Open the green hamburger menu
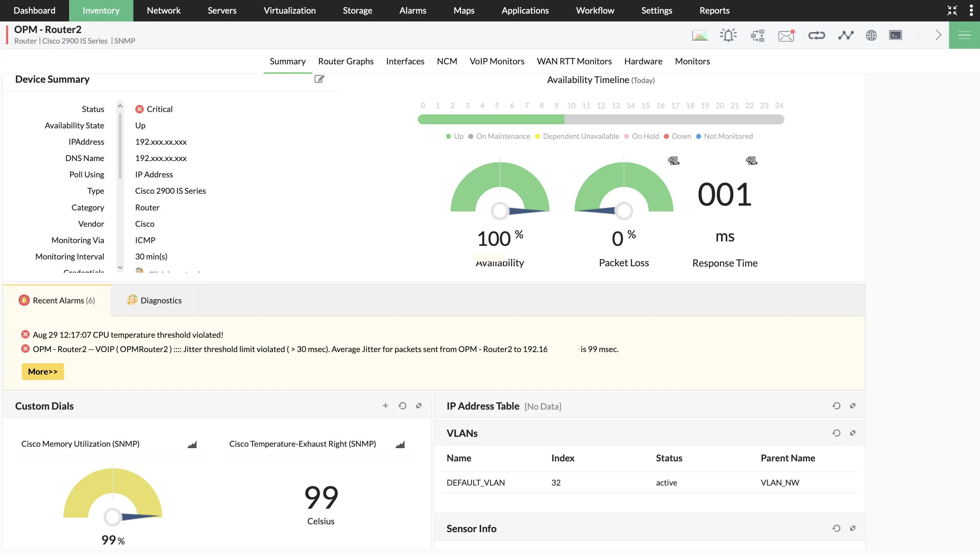The image size is (980, 555). [964, 35]
